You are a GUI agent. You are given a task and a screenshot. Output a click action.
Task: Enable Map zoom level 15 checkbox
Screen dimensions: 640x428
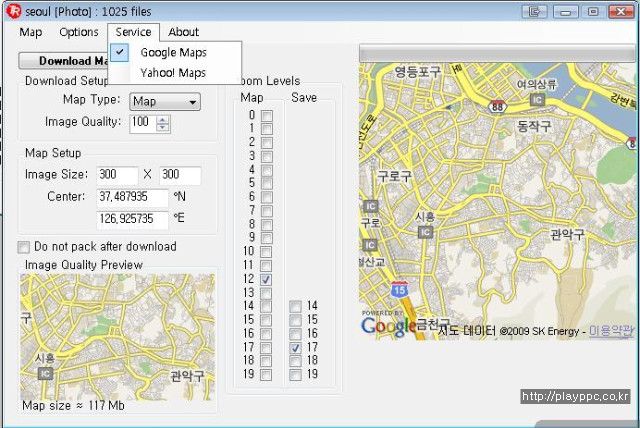click(x=266, y=320)
